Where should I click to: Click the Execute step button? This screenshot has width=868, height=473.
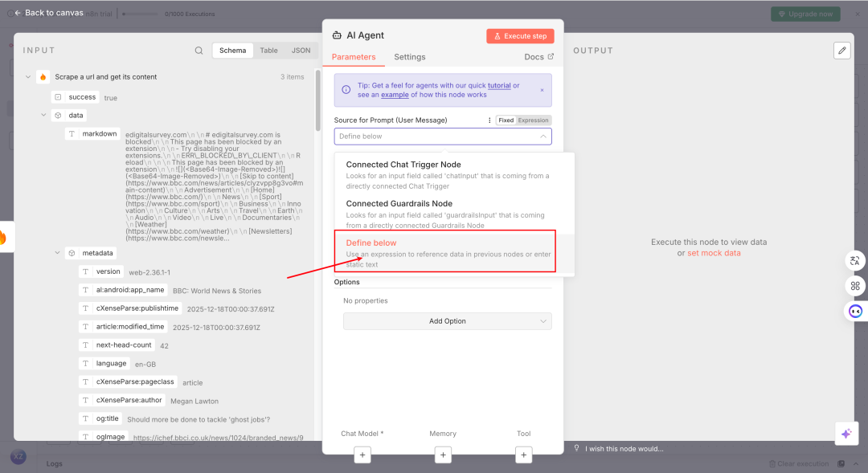tap(520, 36)
